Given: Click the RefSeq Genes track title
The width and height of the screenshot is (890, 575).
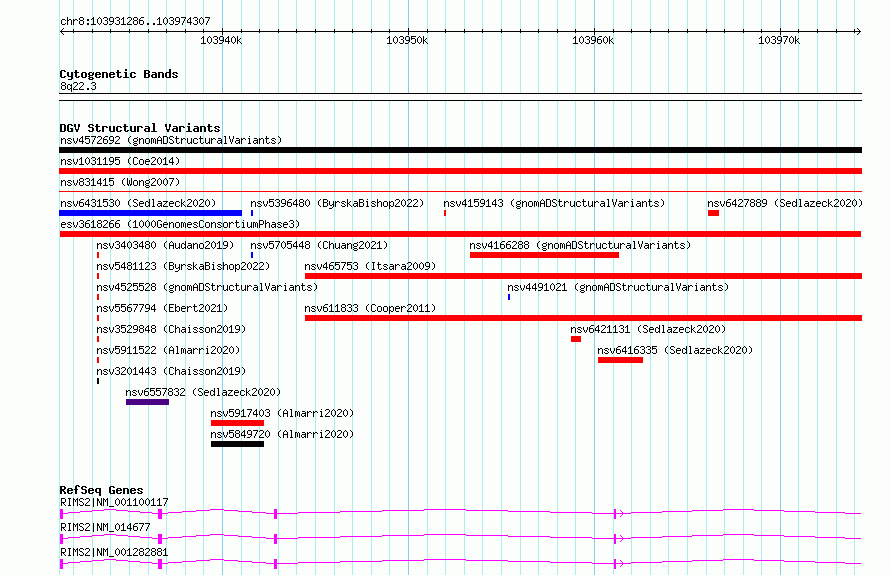Looking at the screenshot, I should (x=101, y=490).
